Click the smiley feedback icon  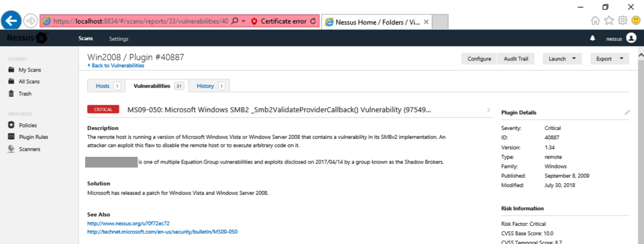tap(636, 20)
